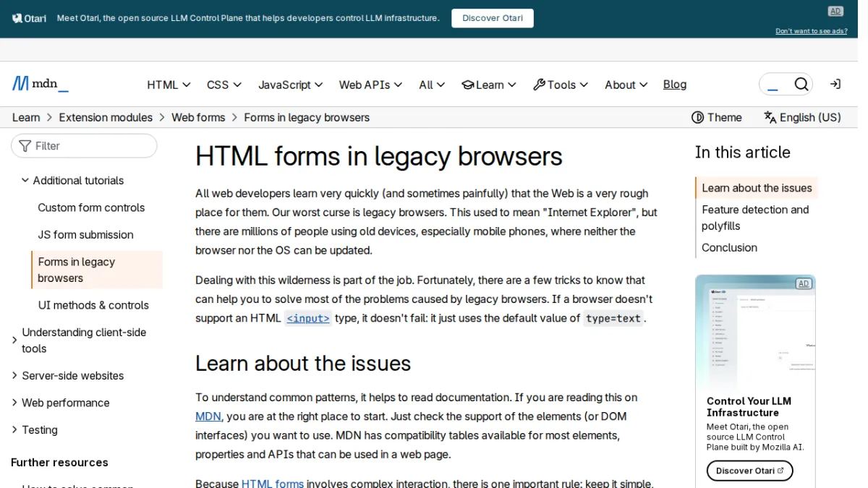This screenshot has height=488, width=868.
Task: Click the "Don't want to see ads?" link
Action: click(812, 31)
